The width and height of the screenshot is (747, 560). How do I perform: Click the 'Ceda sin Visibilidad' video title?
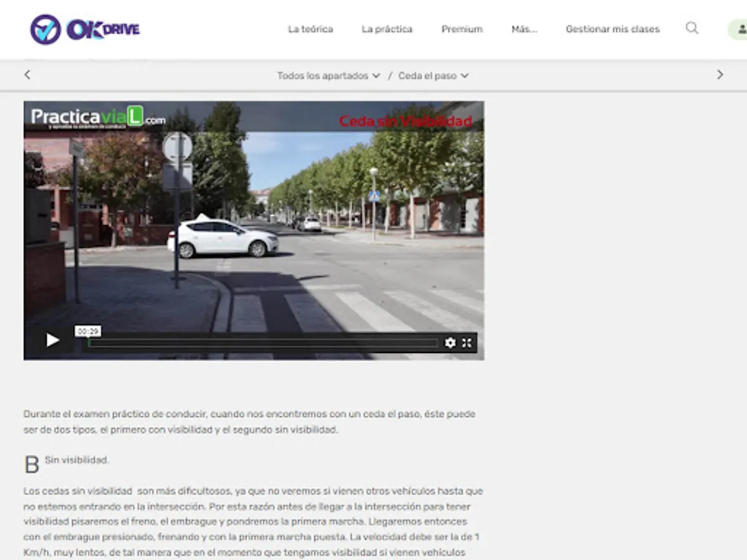405,121
